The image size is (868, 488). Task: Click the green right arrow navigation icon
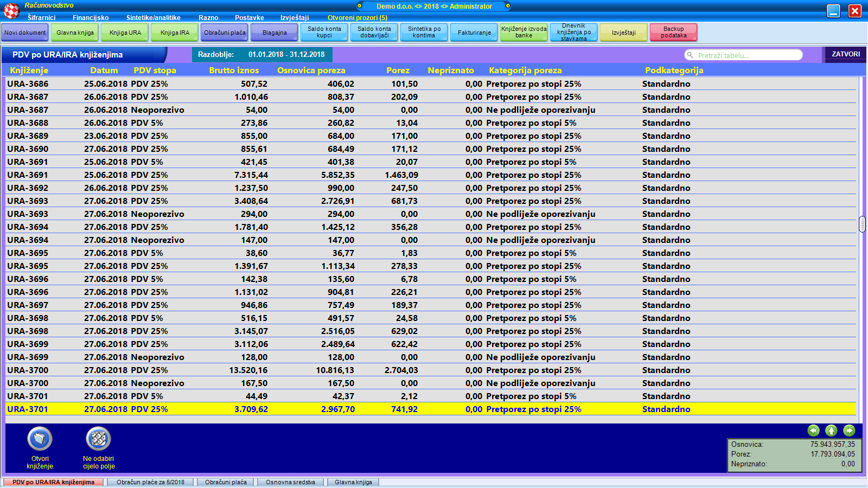point(849,431)
